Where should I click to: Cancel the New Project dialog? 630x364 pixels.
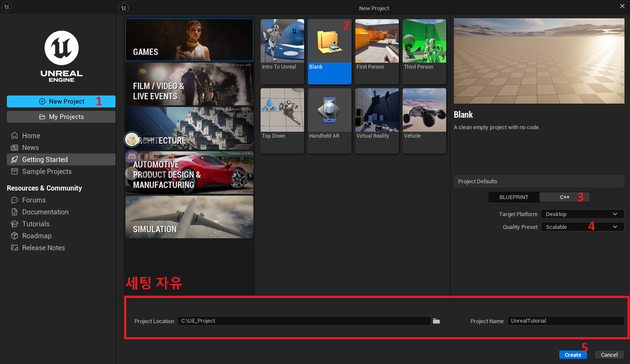[x=609, y=355]
